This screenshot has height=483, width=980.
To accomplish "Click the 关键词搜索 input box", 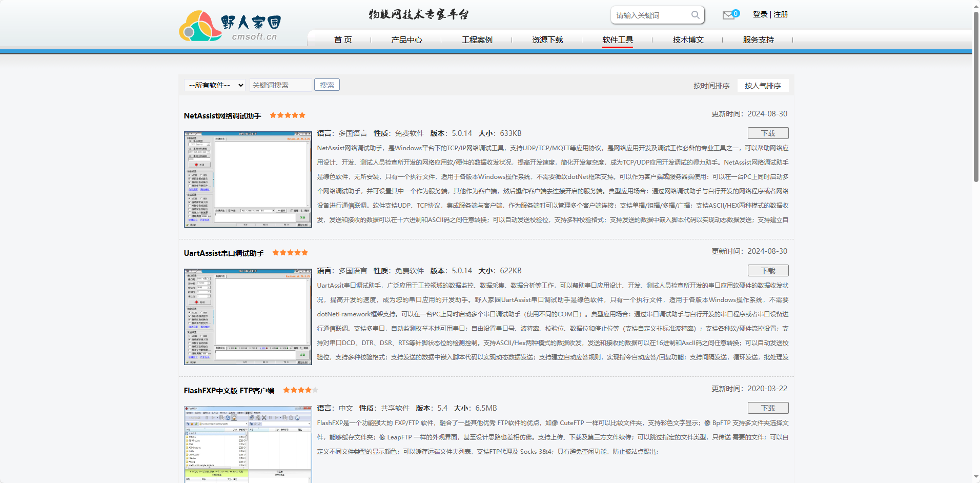I will (280, 85).
